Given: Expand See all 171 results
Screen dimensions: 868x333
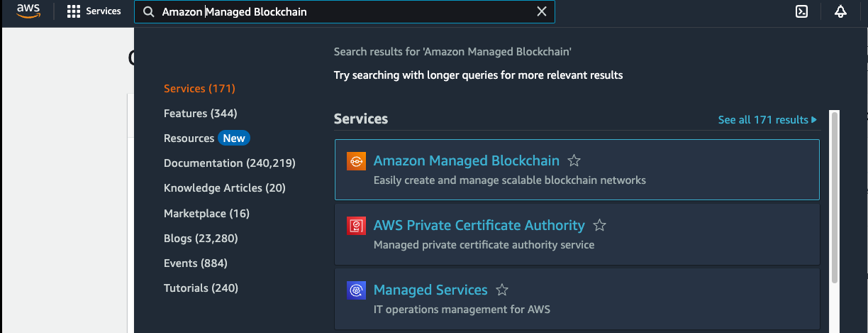Looking at the screenshot, I should (x=767, y=120).
